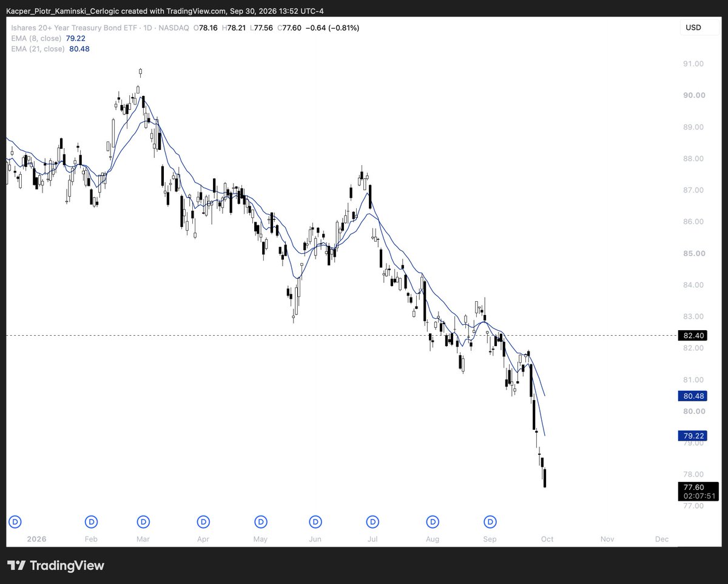
Task: Click the dividend marker above the Mar label
Action: pyautogui.click(x=144, y=521)
